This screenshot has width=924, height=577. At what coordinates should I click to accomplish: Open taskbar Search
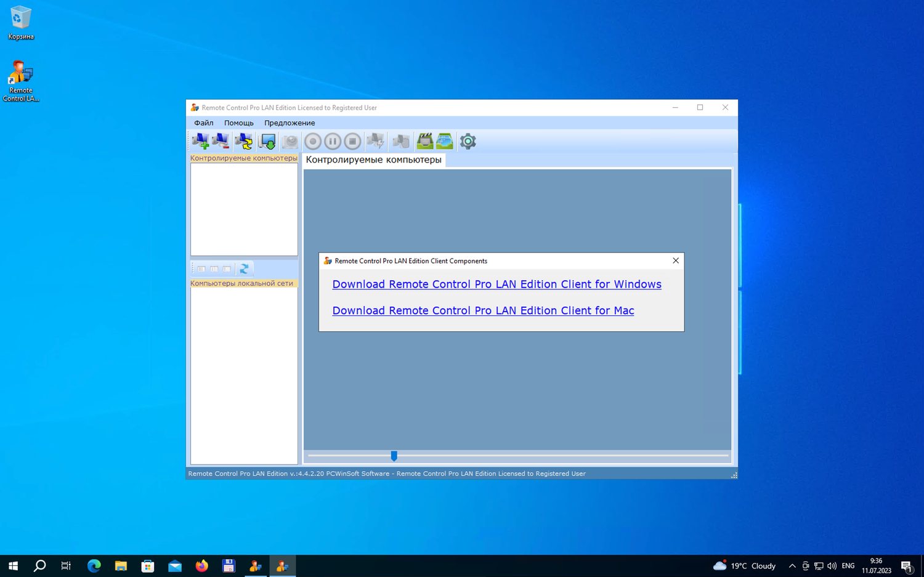pos(39,566)
